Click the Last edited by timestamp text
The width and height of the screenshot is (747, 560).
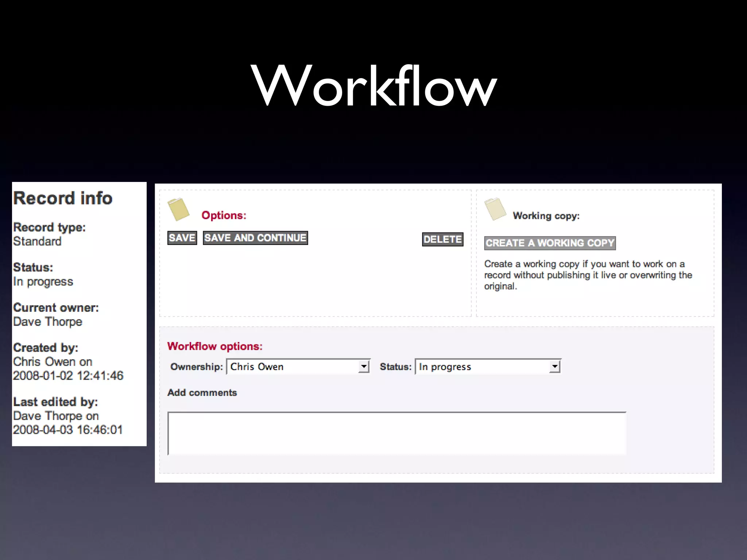[x=68, y=430]
